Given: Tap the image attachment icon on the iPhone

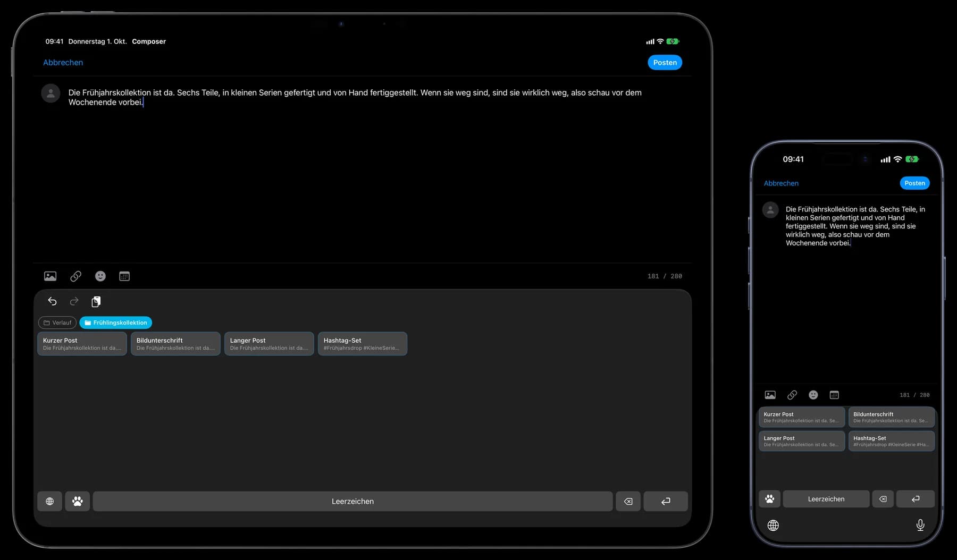Looking at the screenshot, I should click(770, 395).
